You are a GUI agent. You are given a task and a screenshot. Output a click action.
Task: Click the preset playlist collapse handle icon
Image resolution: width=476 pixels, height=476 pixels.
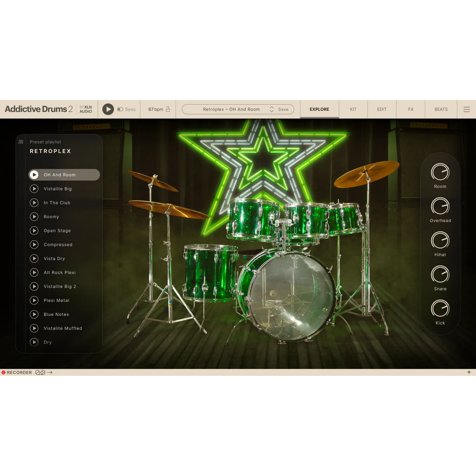click(21, 142)
